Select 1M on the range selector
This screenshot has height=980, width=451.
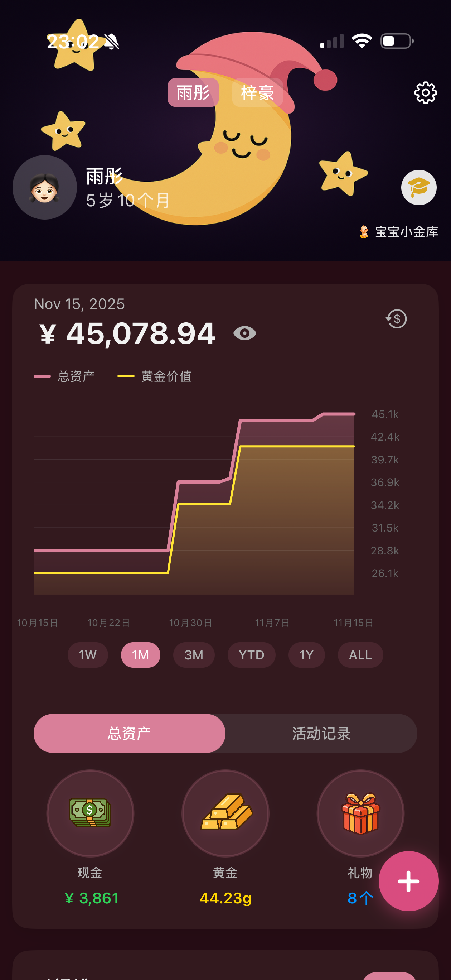tap(140, 655)
